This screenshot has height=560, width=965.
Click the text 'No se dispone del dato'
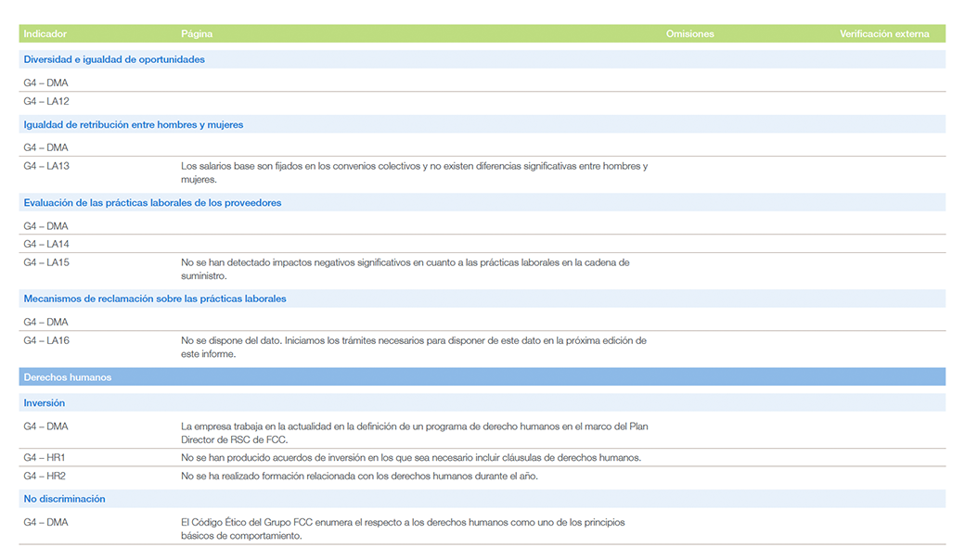pos(231,340)
